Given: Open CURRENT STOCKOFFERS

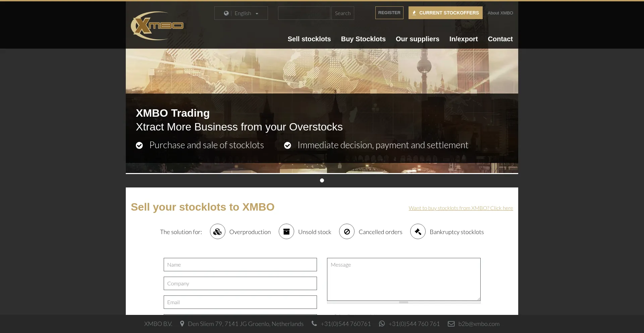Looking at the screenshot, I should pos(445,13).
